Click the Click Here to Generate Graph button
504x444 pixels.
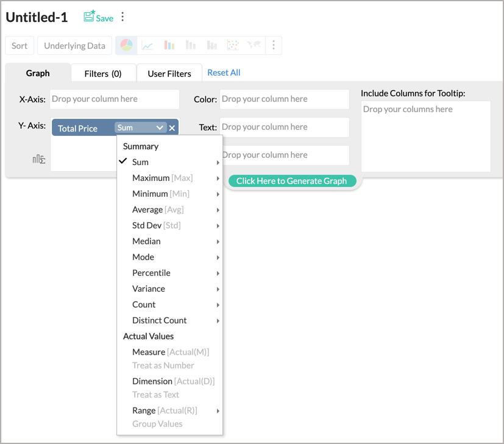point(293,181)
